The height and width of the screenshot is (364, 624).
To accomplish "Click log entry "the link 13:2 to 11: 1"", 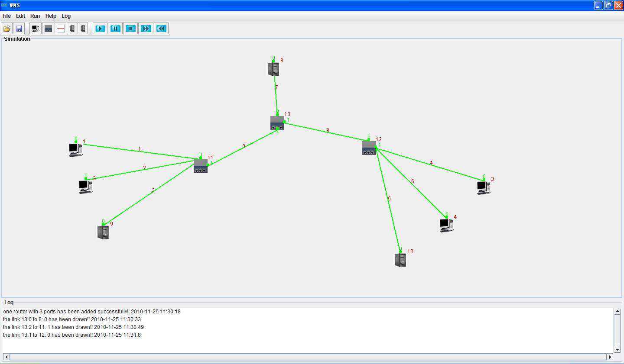I will (73, 327).
